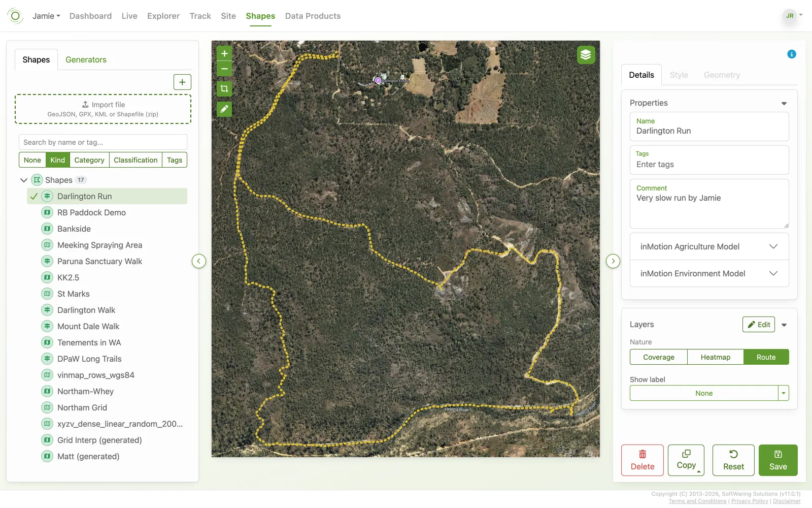The height and width of the screenshot is (508, 812).
Task: Group shapes by None
Action: 32,160
